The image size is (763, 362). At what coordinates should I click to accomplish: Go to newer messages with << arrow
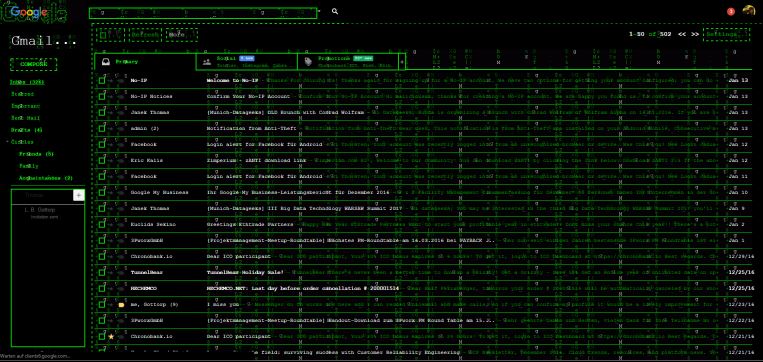coord(682,35)
